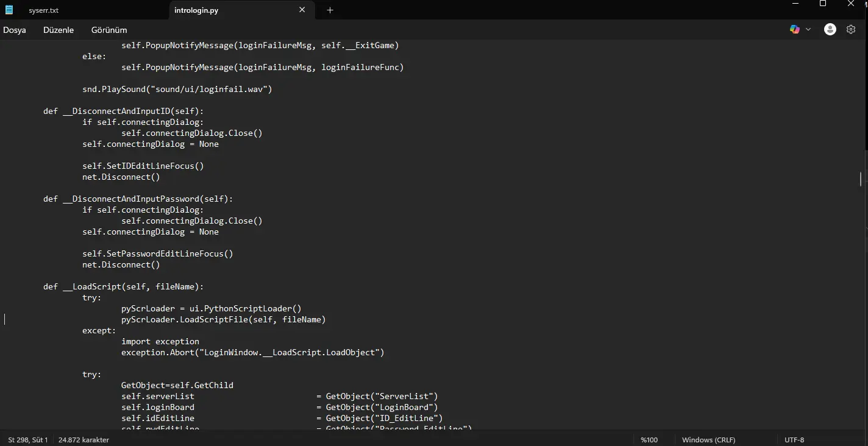The height and width of the screenshot is (446, 868).
Task: Click the %100 zoom level in status bar
Action: [649, 440]
